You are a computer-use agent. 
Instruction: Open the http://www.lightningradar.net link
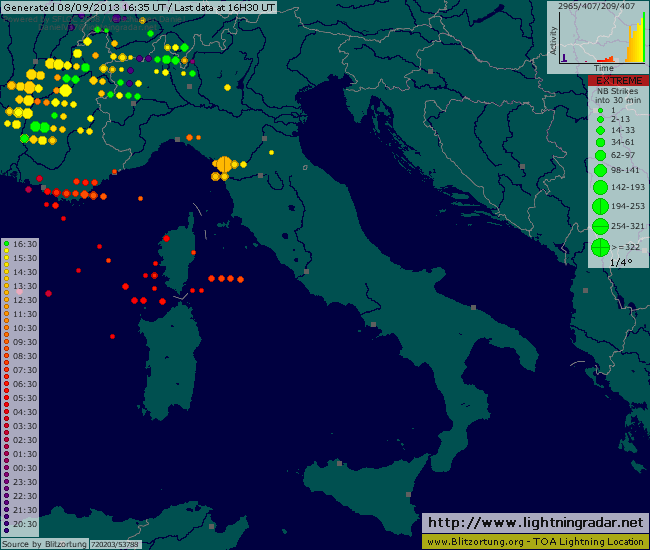point(535,523)
